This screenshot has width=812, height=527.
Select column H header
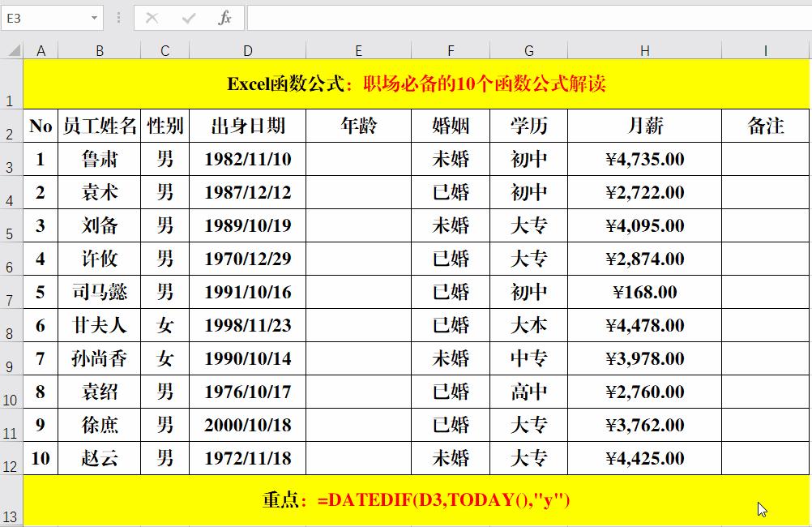[644, 49]
